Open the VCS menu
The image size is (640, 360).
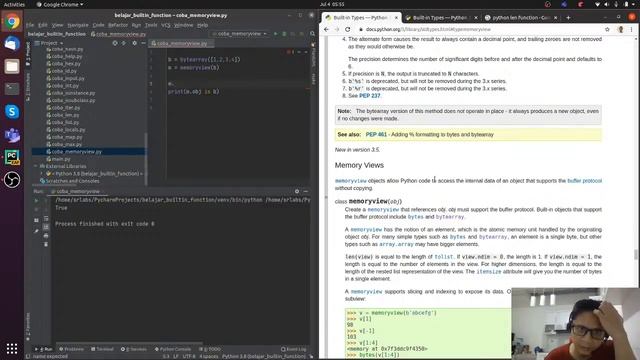pos(165,25)
